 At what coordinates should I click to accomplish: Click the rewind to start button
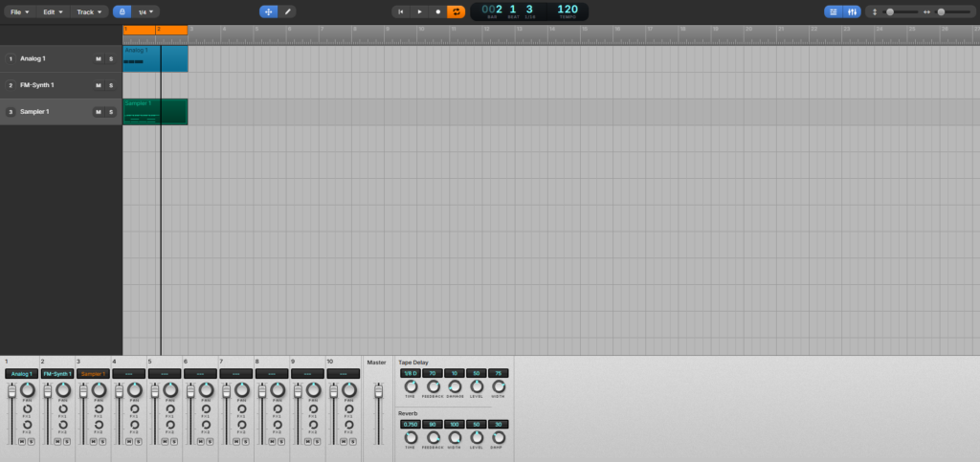click(x=402, y=11)
